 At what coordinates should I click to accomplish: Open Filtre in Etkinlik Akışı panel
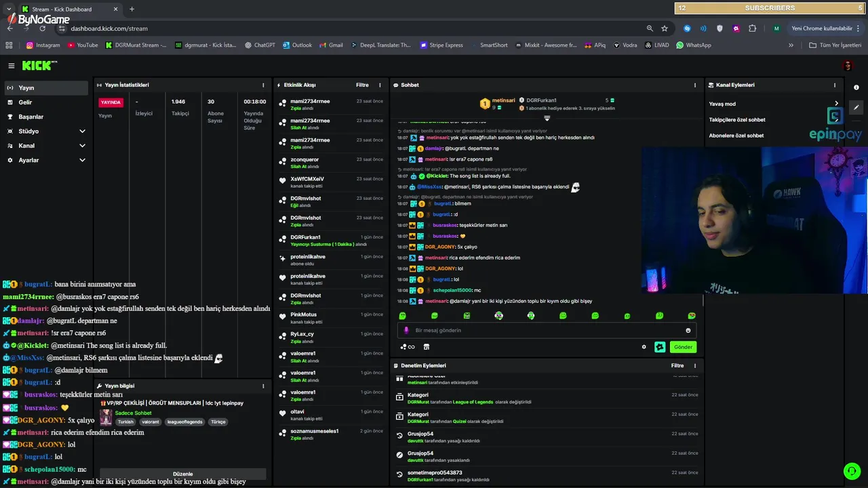[x=362, y=85]
